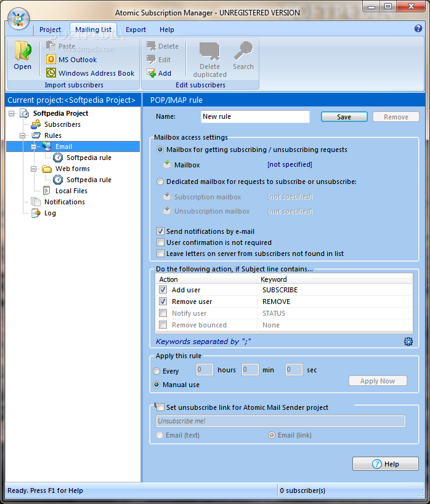Collapse the Web forms branch
The image size is (430, 504).
pos(33,169)
